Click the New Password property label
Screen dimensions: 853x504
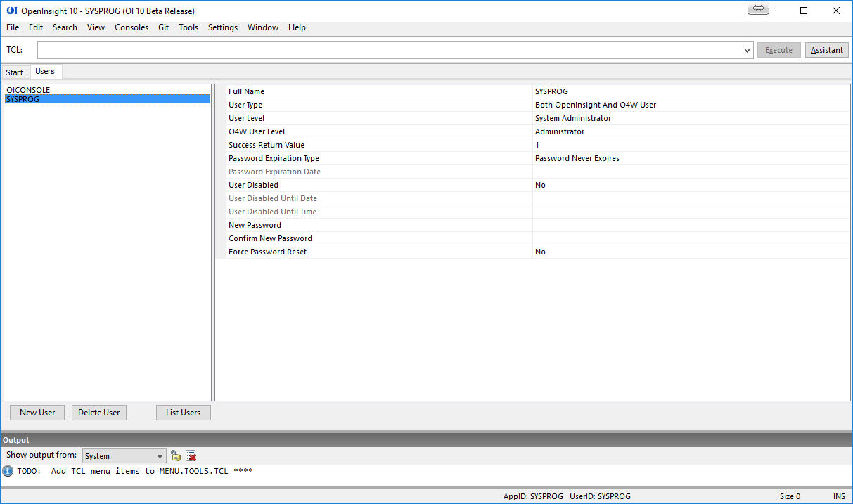point(255,225)
